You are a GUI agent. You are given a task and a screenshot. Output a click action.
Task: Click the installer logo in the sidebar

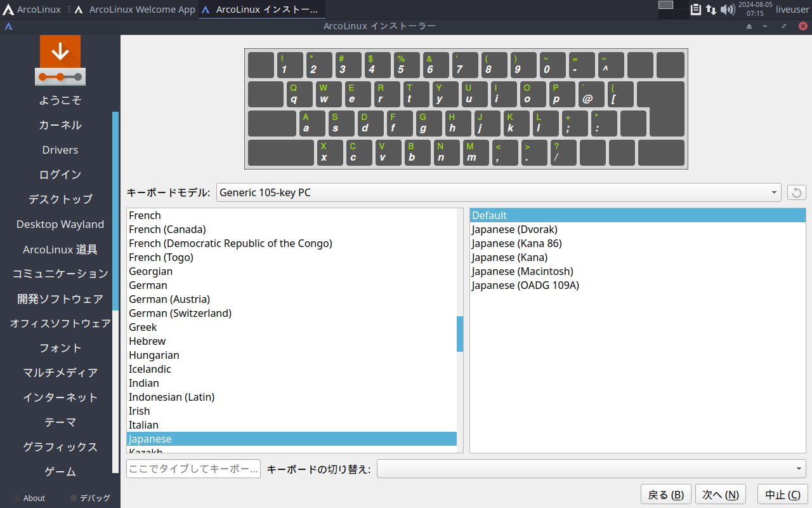click(x=60, y=60)
